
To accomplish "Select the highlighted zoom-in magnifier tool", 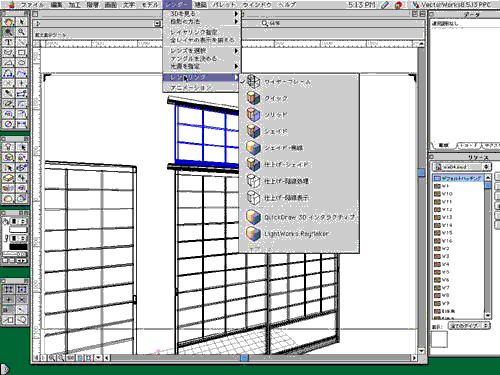I will (8, 32).
